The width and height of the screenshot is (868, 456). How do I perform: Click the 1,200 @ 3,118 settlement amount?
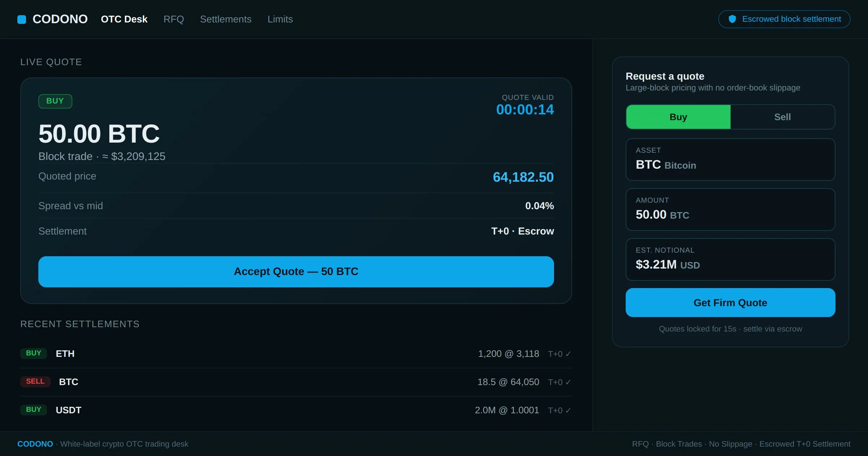[509, 354]
